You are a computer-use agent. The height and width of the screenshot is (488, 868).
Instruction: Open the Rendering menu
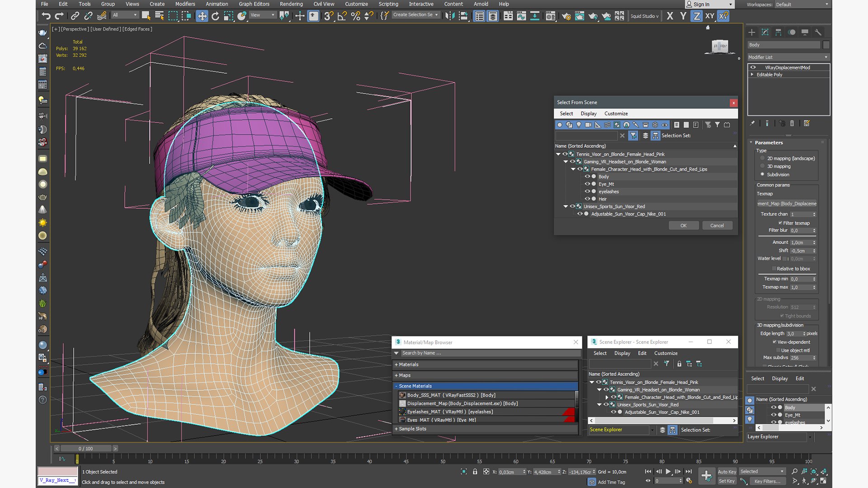coord(291,4)
